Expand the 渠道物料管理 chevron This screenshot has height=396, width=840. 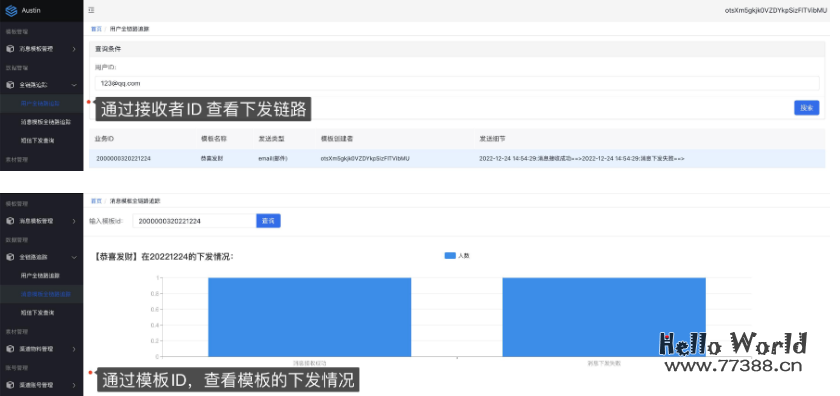pos(74,349)
